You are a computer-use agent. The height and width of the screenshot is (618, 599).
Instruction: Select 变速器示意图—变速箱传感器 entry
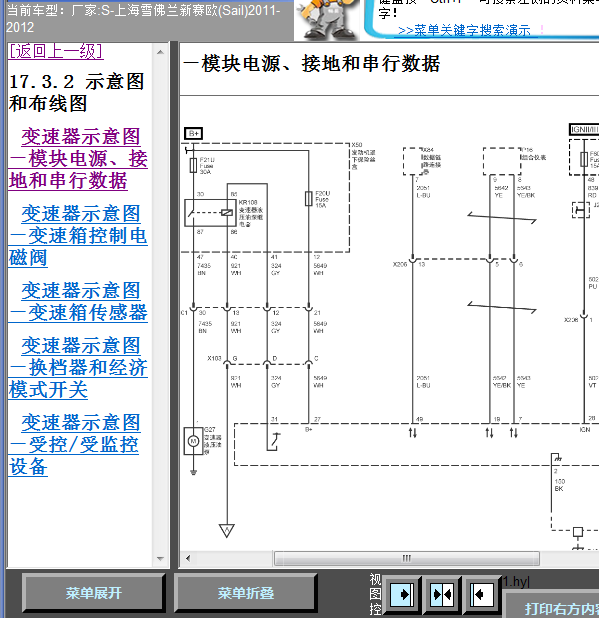pyautogui.click(x=78, y=302)
